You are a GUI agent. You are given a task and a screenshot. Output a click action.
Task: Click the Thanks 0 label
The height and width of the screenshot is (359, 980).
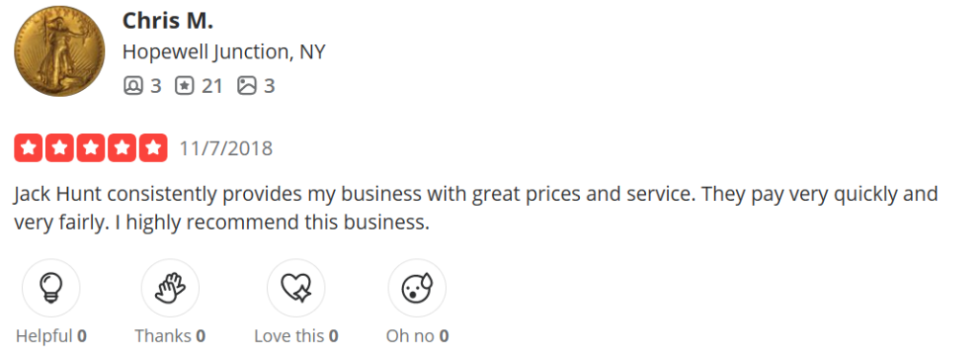coord(170,336)
